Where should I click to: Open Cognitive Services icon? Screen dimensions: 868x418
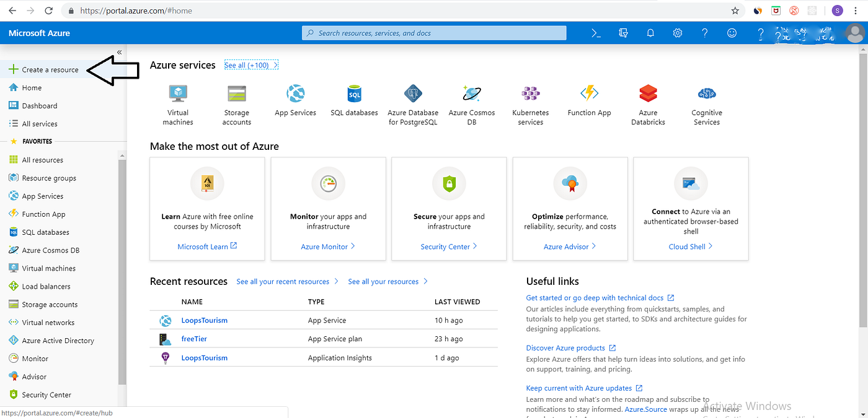click(707, 94)
